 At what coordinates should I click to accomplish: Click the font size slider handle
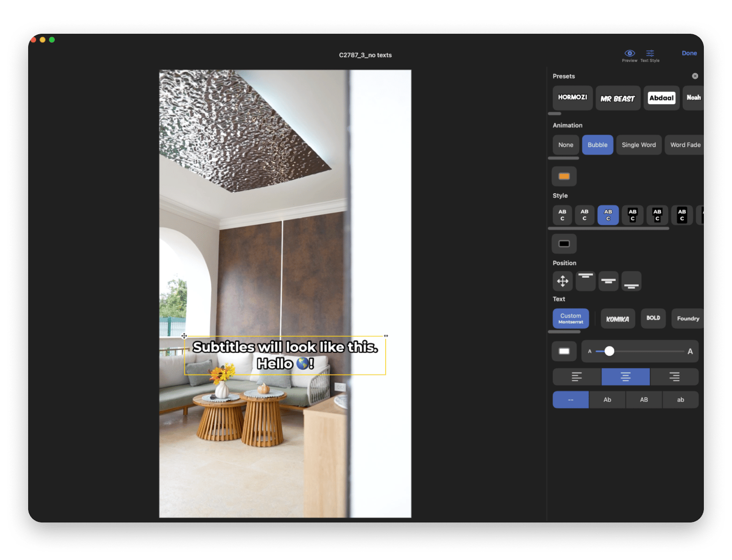pos(609,351)
